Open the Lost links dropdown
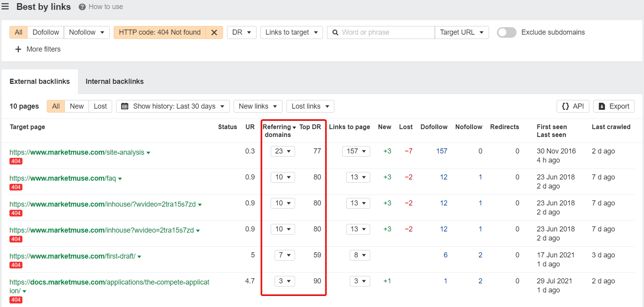The height and width of the screenshot is (307, 644). [x=310, y=106]
